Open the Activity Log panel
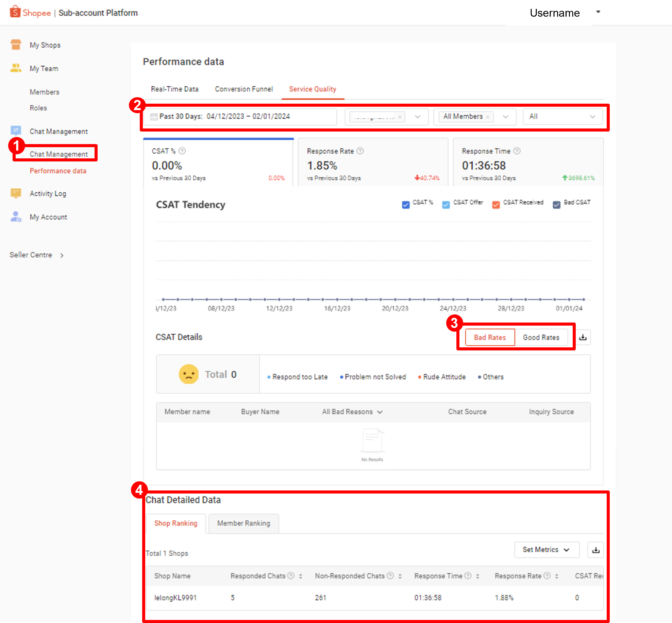The image size is (672, 623). point(48,193)
